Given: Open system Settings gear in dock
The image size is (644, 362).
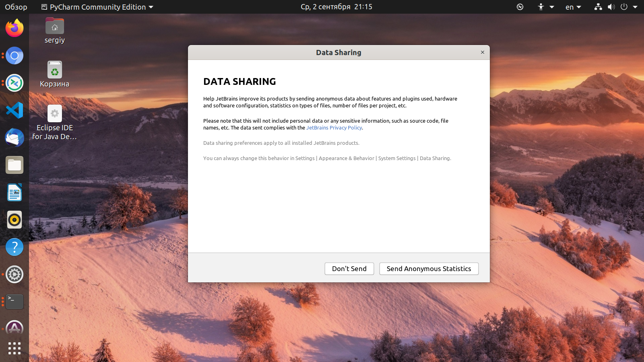Looking at the screenshot, I should tap(14, 274).
